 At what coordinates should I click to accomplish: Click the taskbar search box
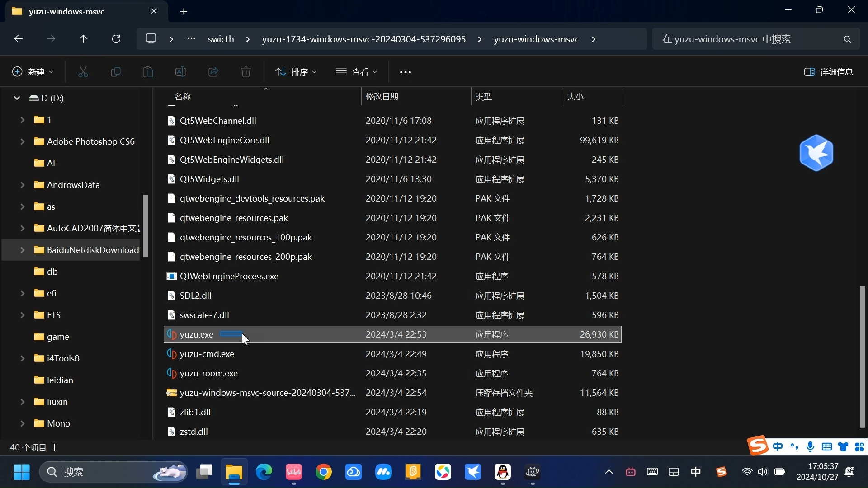pos(114,472)
